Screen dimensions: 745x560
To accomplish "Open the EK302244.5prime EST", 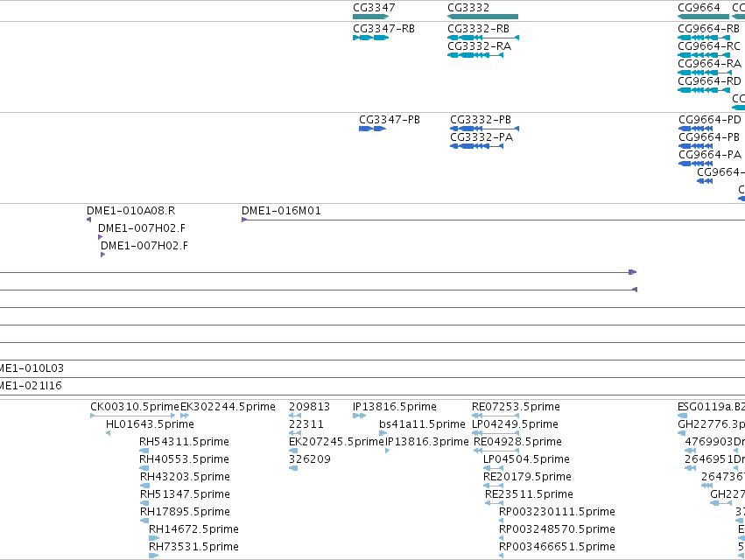I will point(185,416).
